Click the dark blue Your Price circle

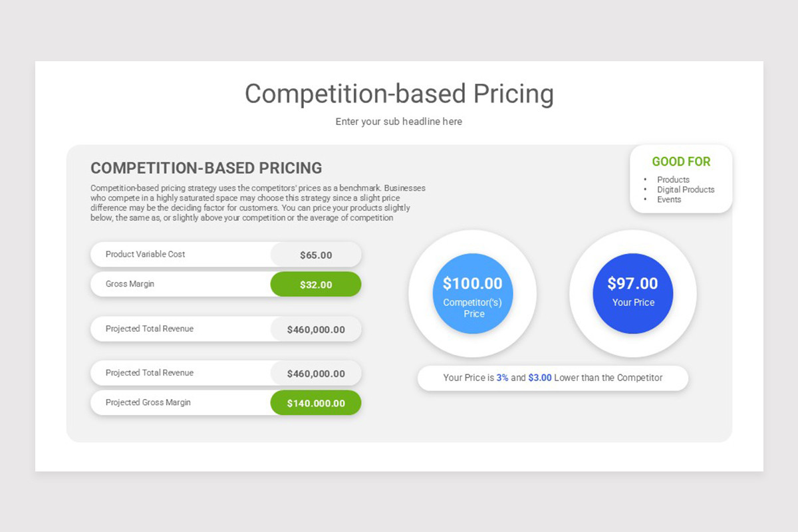click(633, 293)
